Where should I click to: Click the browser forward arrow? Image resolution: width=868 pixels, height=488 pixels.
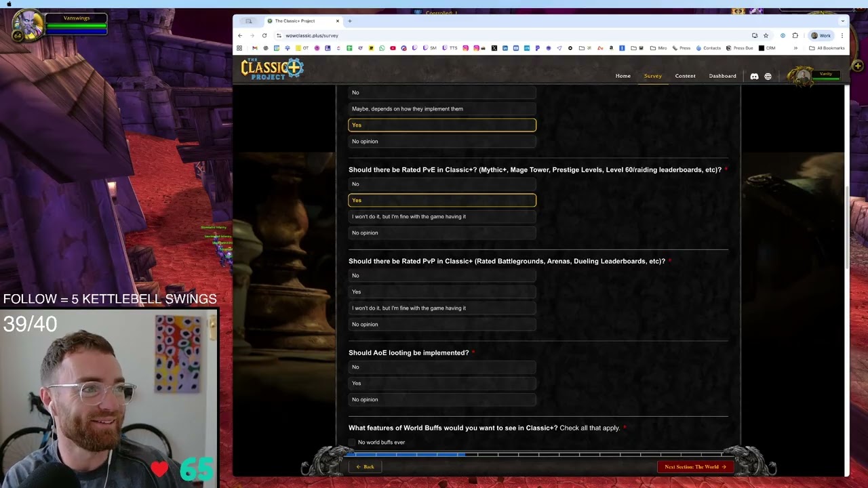252,35
